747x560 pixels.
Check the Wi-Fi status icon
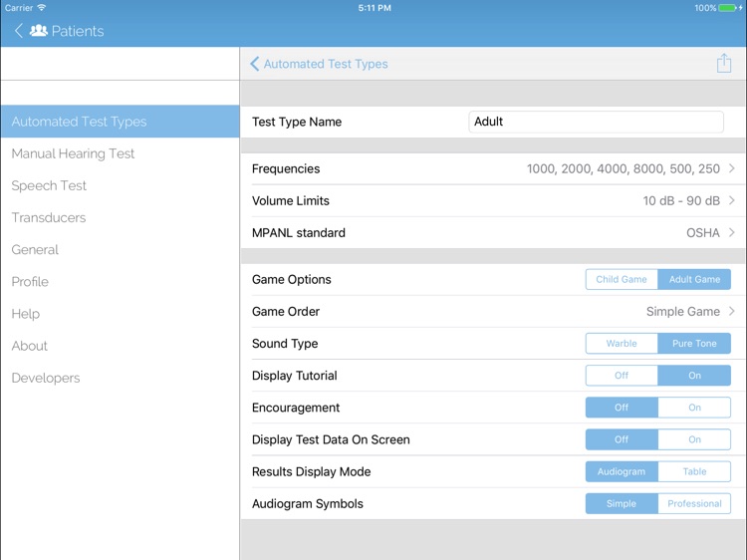(x=42, y=8)
